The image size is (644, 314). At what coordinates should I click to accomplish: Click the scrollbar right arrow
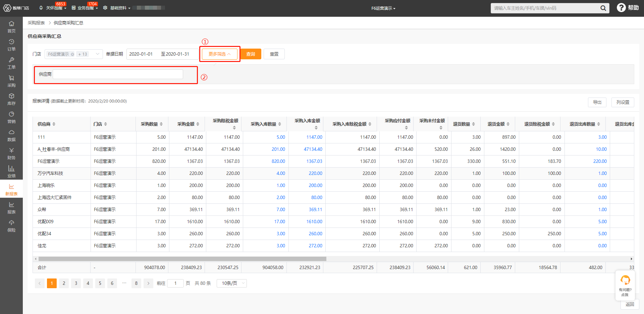coord(631,259)
